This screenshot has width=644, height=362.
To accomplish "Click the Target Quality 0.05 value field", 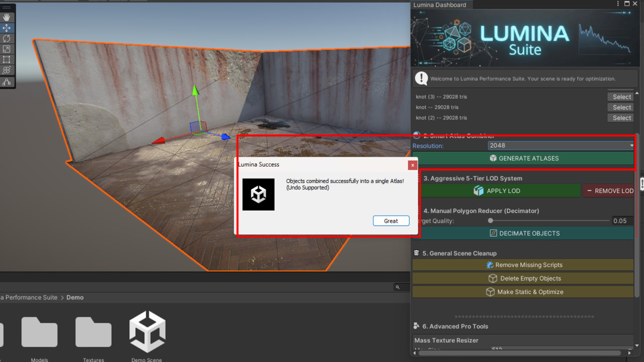I will tap(623, 221).
